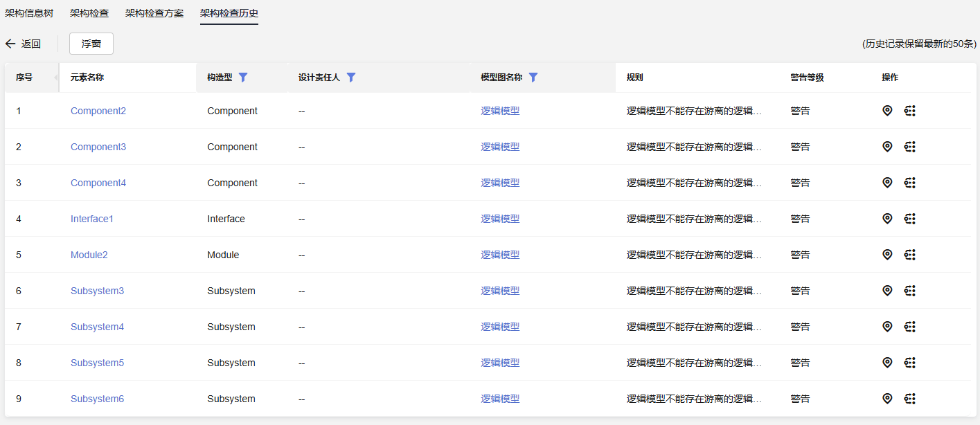The image size is (980, 425).
Task: Open the tree icon in Module2 row
Action: tap(910, 255)
